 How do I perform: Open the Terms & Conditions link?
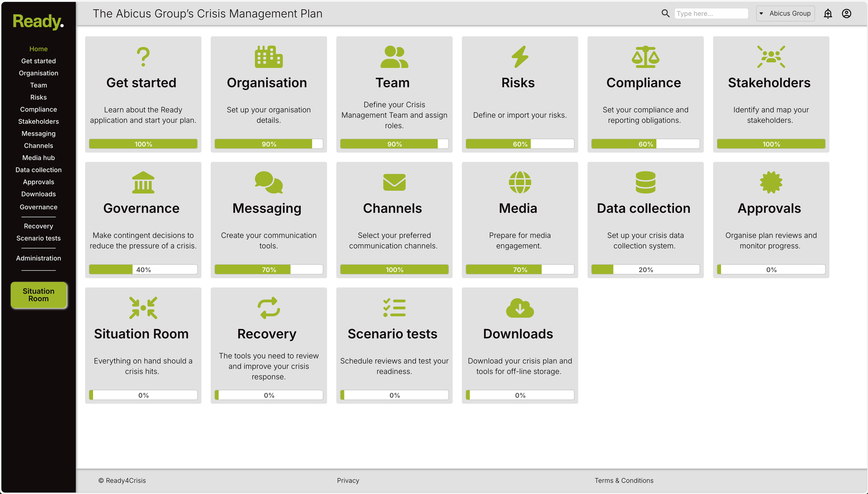click(624, 480)
